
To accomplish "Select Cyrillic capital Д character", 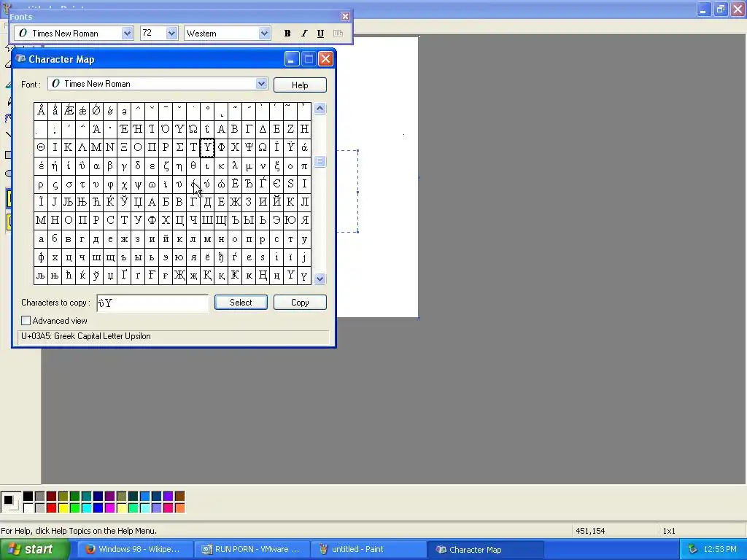I will [x=207, y=202].
